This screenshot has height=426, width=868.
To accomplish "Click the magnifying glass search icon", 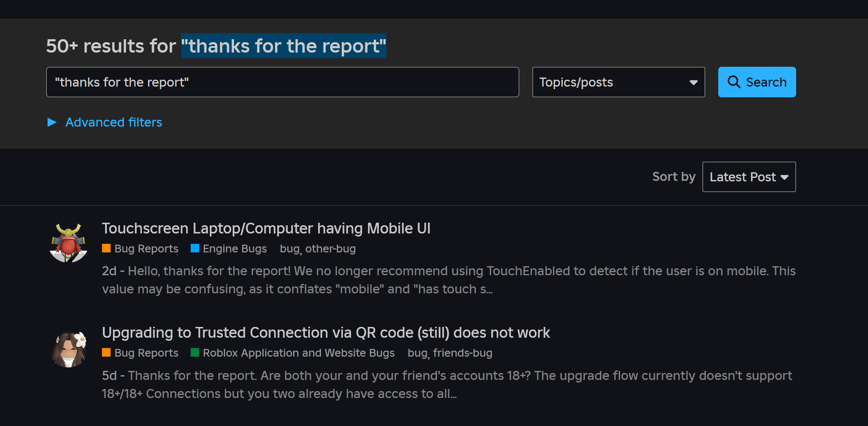I will 734,82.
